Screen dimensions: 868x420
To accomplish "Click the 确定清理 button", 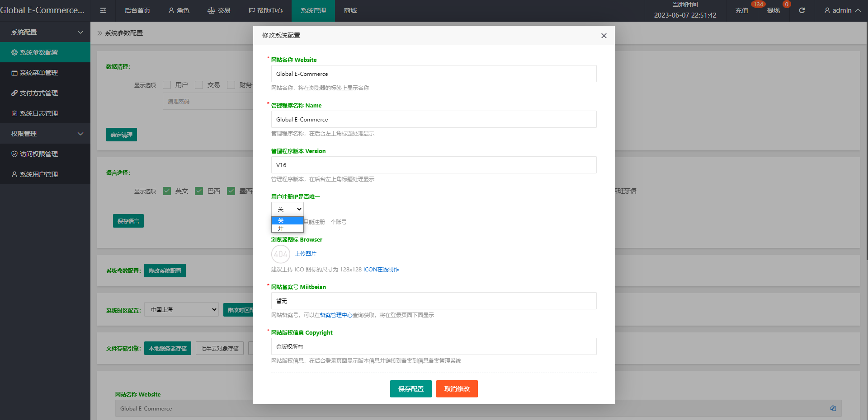I will [x=122, y=135].
